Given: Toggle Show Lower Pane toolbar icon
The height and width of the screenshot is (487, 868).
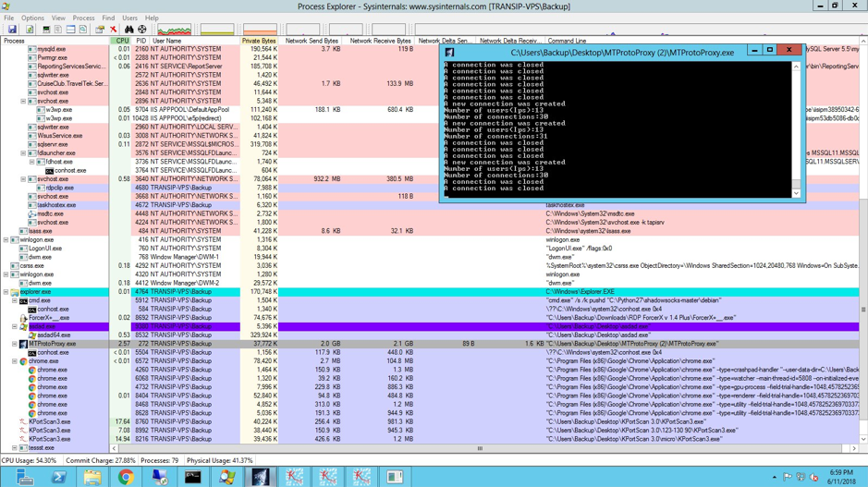Looking at the screenshot, I should pos(71,30).
